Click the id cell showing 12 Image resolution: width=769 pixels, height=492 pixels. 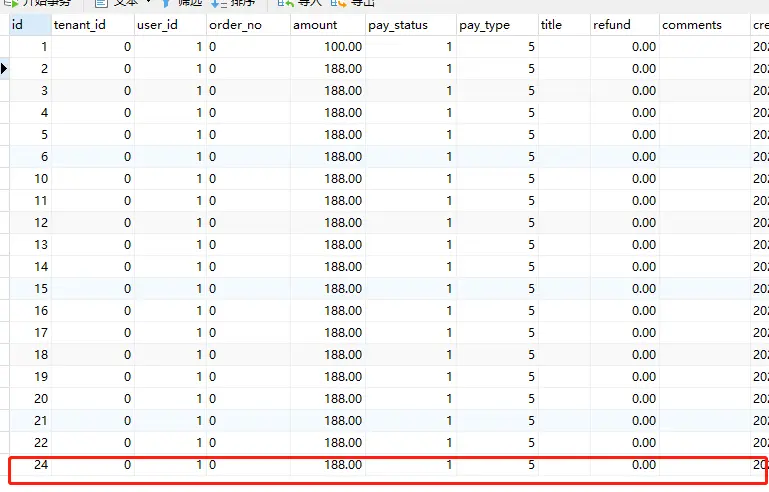tap(30, 223)
